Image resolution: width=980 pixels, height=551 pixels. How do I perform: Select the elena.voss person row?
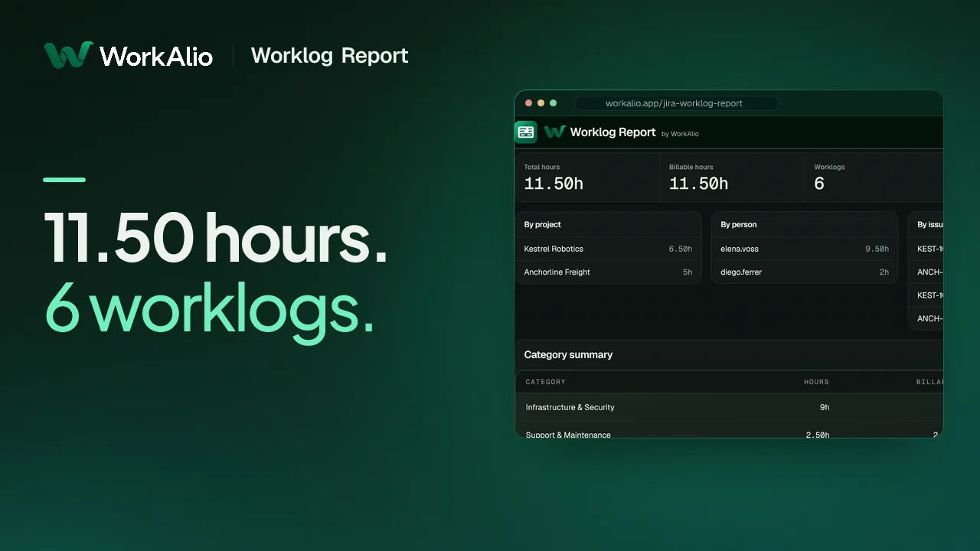[805, 249]
